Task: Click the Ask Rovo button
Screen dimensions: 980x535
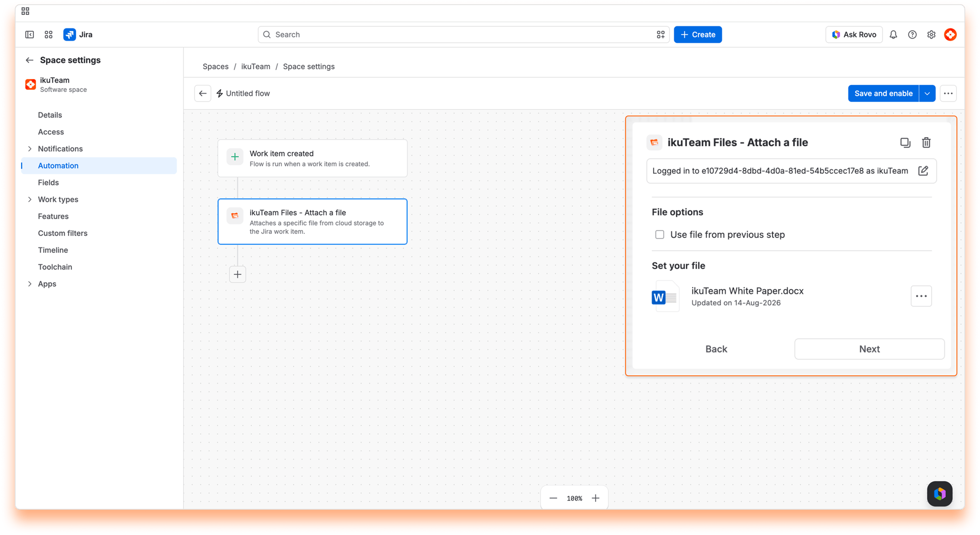Action: [x=854, y=34]
